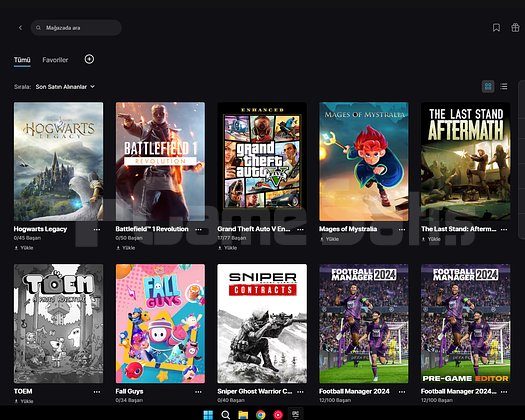Expand the Son Satın Alınanlar sort dropdown
The height and width of the screenshot is (420, 525).
tap(65, 87)
